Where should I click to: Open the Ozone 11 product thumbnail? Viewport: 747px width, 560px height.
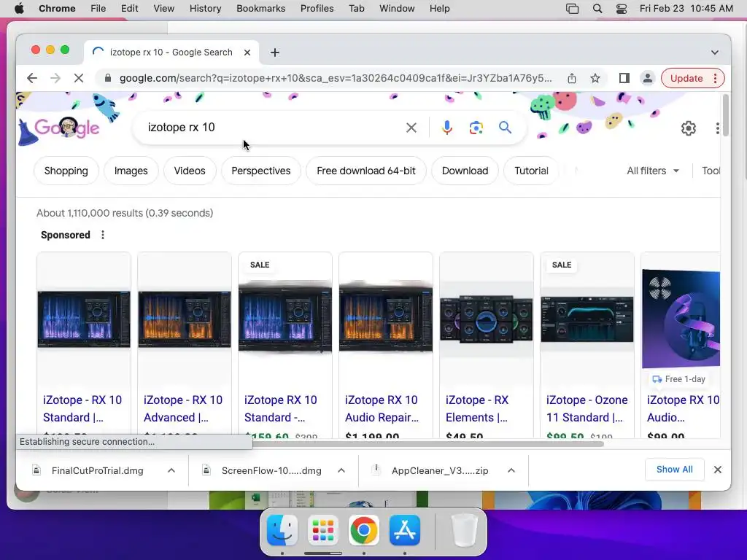point(587,319)
